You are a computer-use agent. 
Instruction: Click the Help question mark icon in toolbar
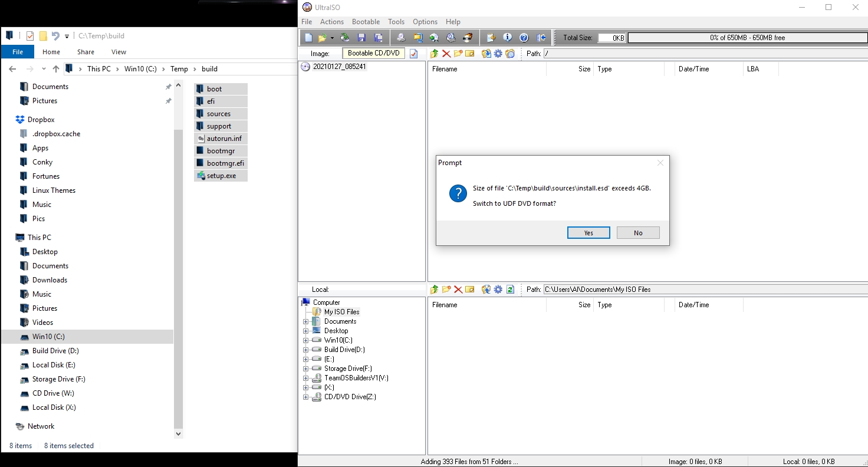(x=524, y=38)
